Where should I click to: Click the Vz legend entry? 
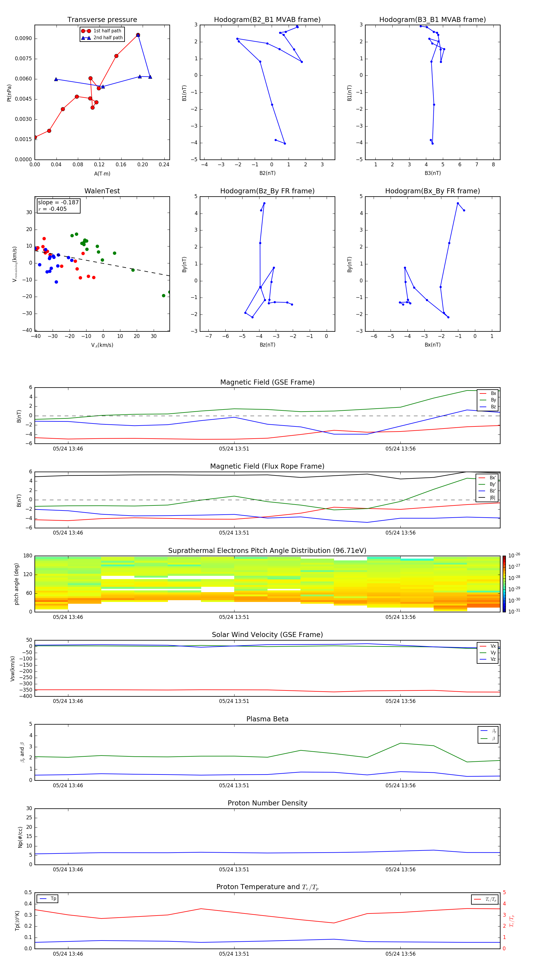tap(488, 659)
